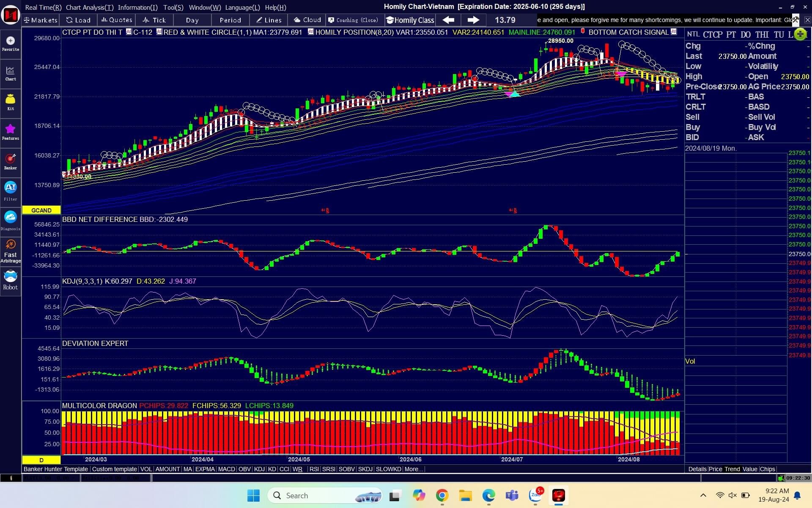Open the Value tab in right panel
Viewport: 812px width, 508px height.
click(749, 469)
